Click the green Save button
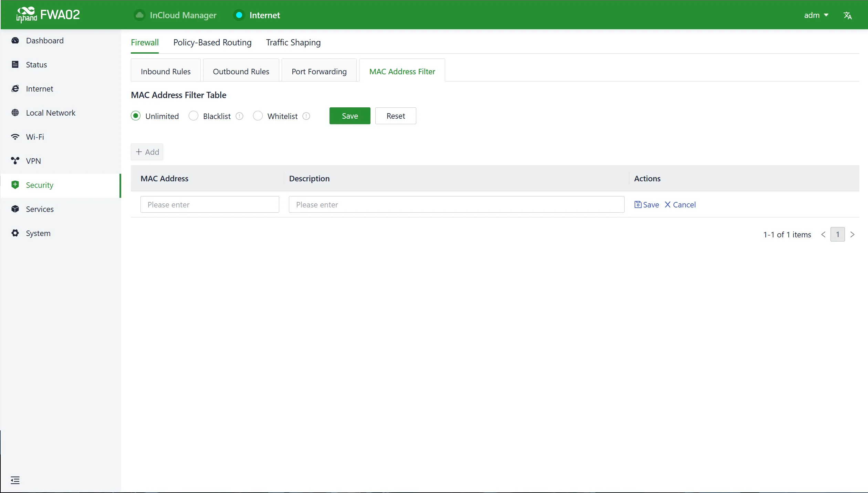868x493 pixels. click(x=350, y=116)
